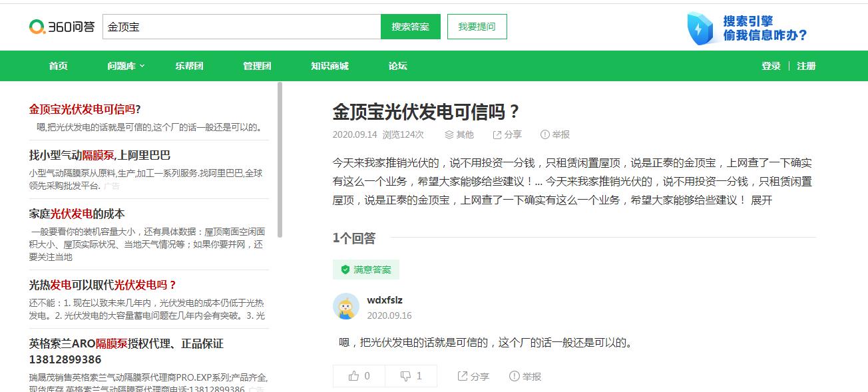The image size is (868, 392).
Task: Click the 360问答 logo
Action: 62,27
